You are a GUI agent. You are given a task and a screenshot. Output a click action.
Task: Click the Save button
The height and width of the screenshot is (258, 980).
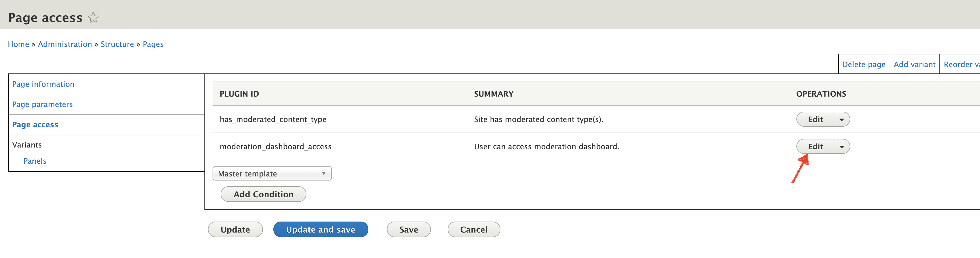coord(409,229)
